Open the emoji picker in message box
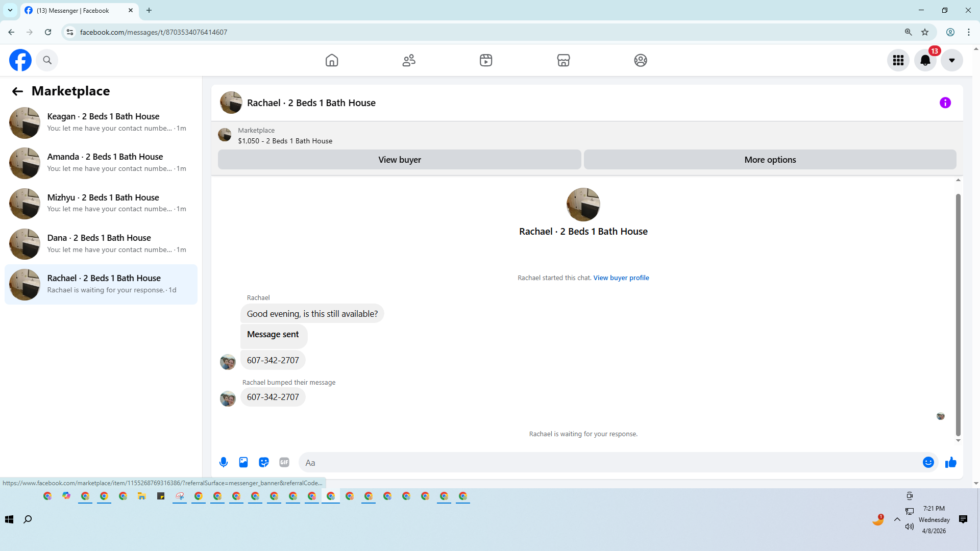The width and height of the screenshot is (980, 551). (928, 462)
